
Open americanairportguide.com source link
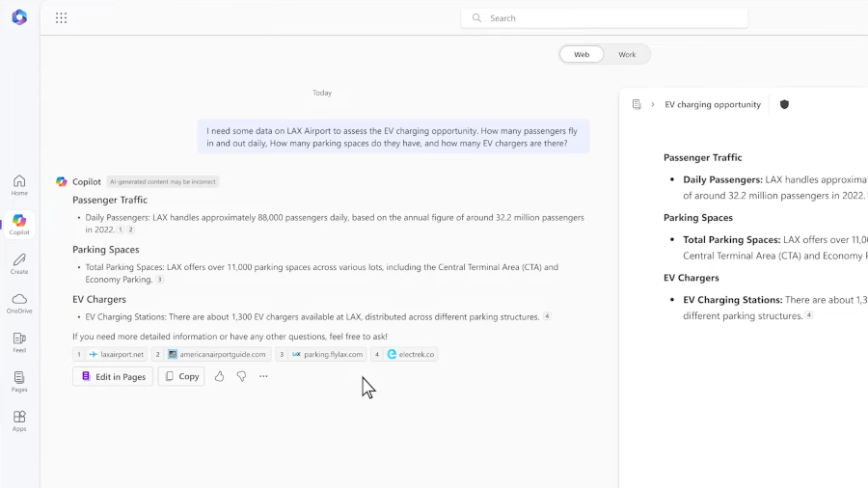tap(211, 354)
